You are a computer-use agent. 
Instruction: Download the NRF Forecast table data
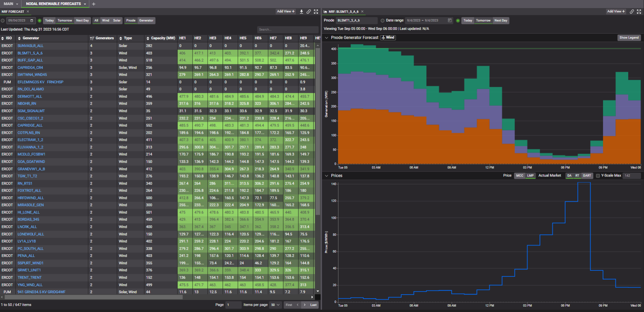301,12
